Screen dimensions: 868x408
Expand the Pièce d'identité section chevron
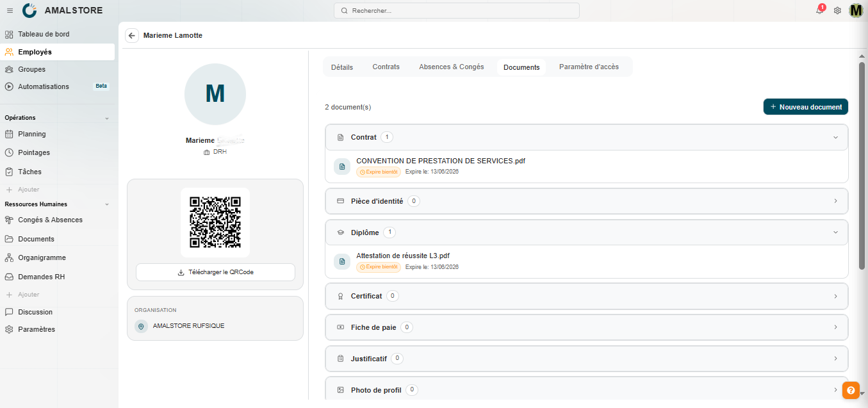click(x=835, y=201)
